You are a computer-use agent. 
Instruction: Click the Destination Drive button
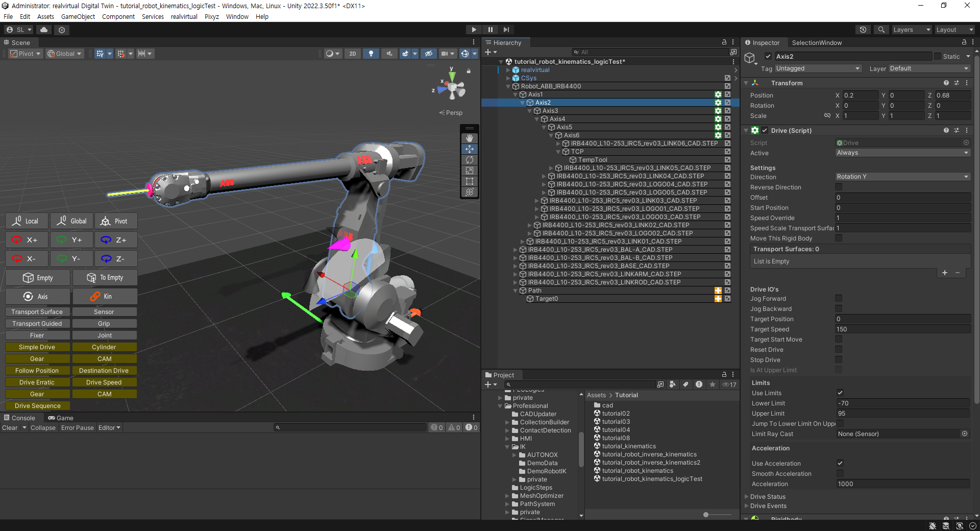coord(104,371)
